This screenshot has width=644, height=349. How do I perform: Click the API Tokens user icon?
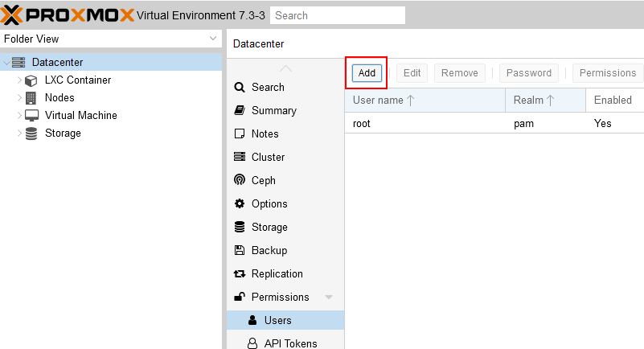point(252,343)
